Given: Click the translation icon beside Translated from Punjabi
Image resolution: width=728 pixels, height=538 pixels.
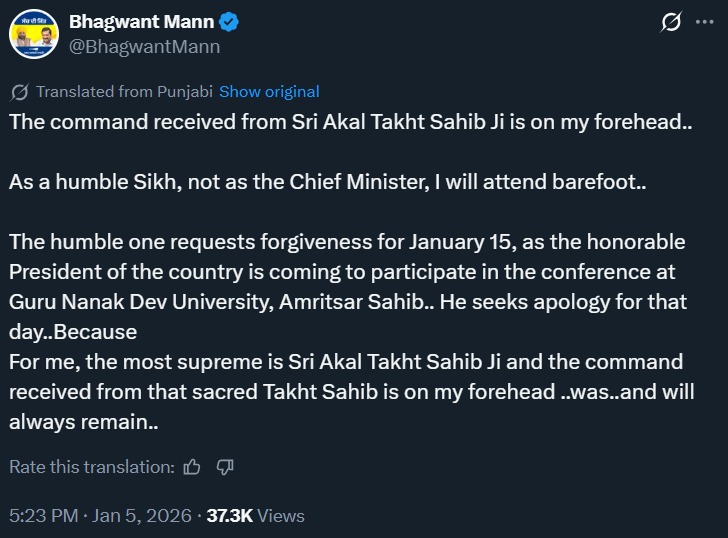Looking at the screenshot, I should 19,92.
